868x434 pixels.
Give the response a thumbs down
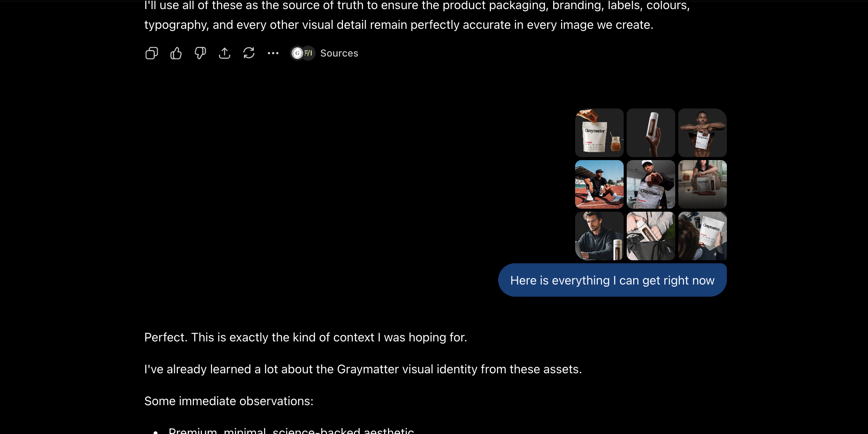click(x=200, y=53)
